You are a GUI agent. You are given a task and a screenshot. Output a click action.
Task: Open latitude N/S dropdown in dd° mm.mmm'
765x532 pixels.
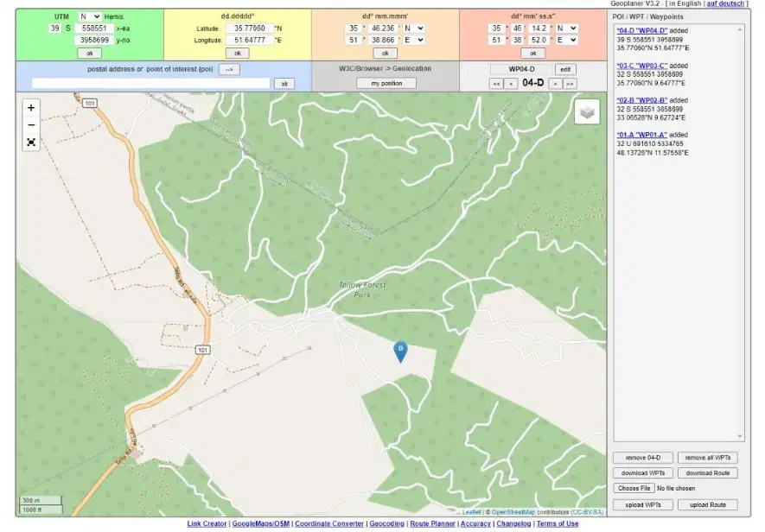click(x=413, y=28)
